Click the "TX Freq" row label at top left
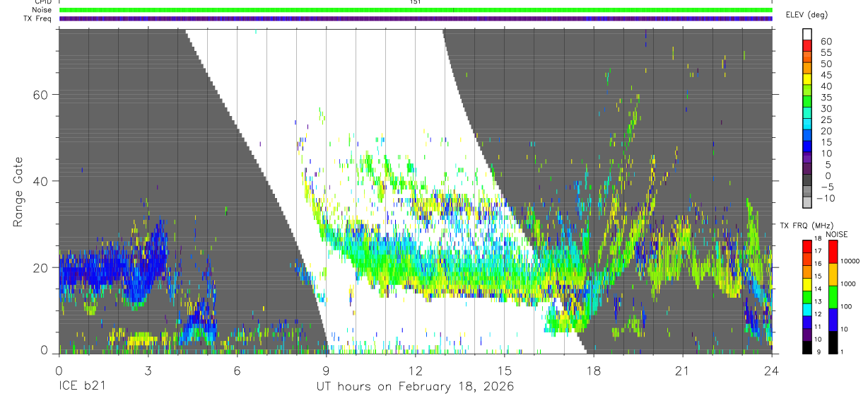868x401 pixels. (x=38, y=18)
